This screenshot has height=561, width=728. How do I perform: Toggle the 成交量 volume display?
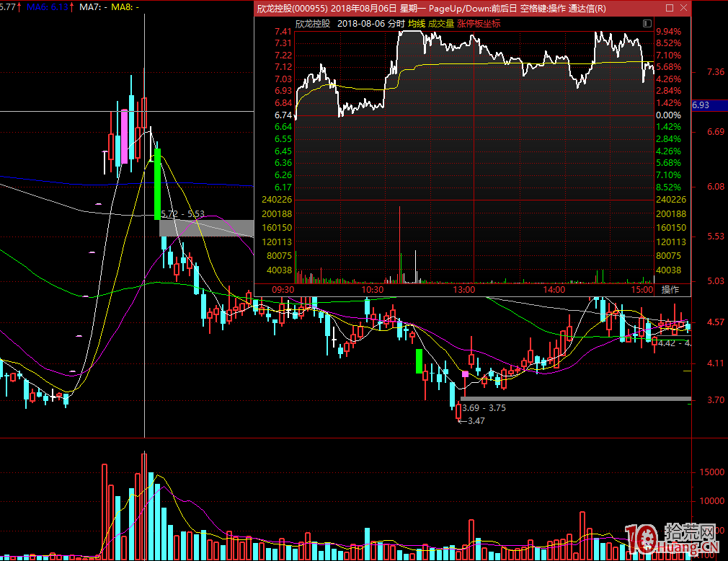(440, 24)
